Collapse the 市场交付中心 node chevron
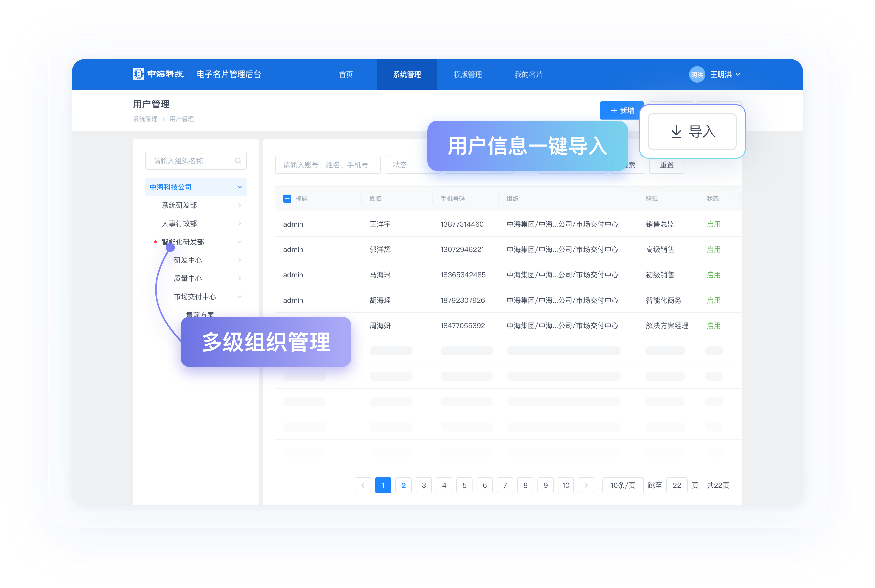The image size is (875, 588). pos(239,297)
